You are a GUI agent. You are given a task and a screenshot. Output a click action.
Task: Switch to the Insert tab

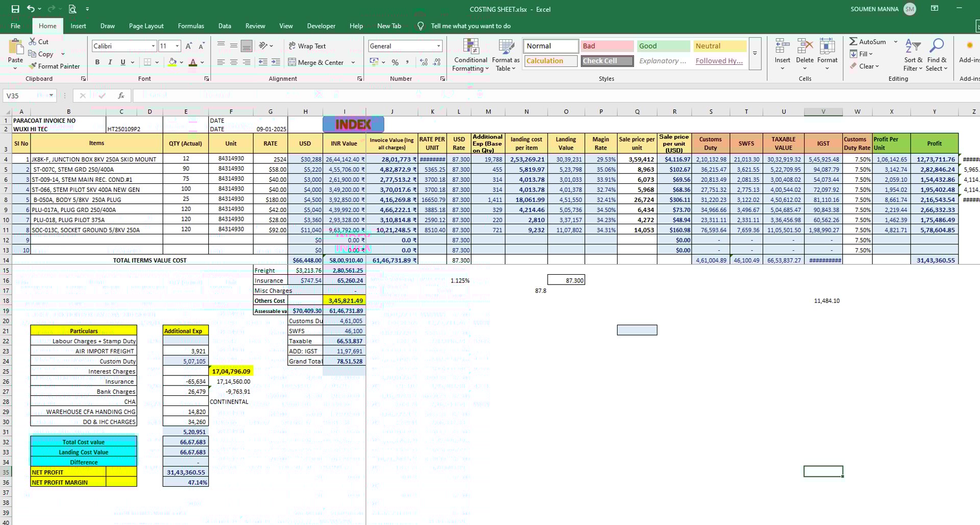(78, 26)
